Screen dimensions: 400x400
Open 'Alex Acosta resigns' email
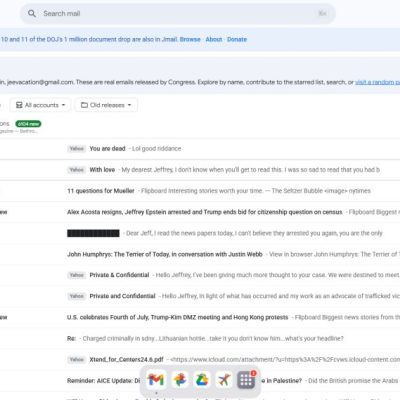click(x=200, y=212)
